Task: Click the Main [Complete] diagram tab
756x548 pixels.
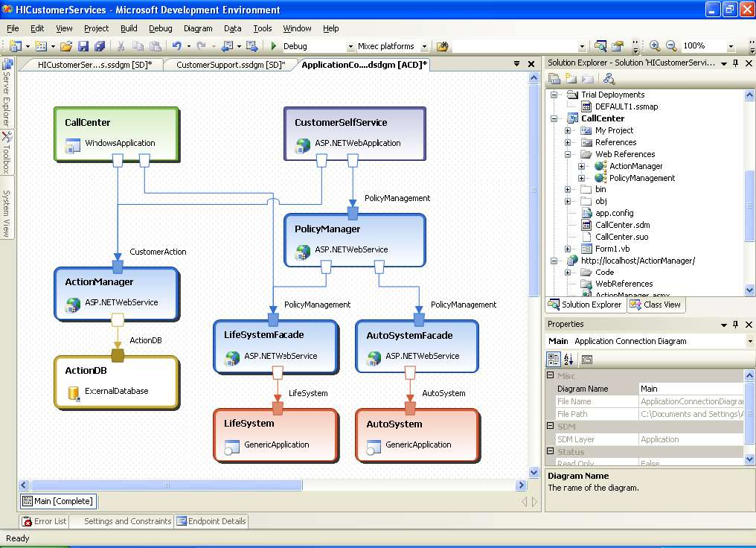Action: point(58,501)
